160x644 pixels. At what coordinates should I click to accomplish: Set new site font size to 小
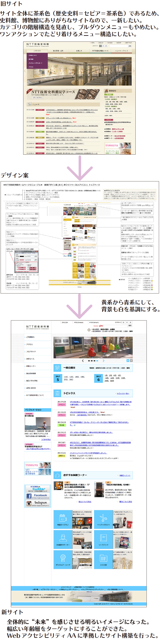[123, 322]
